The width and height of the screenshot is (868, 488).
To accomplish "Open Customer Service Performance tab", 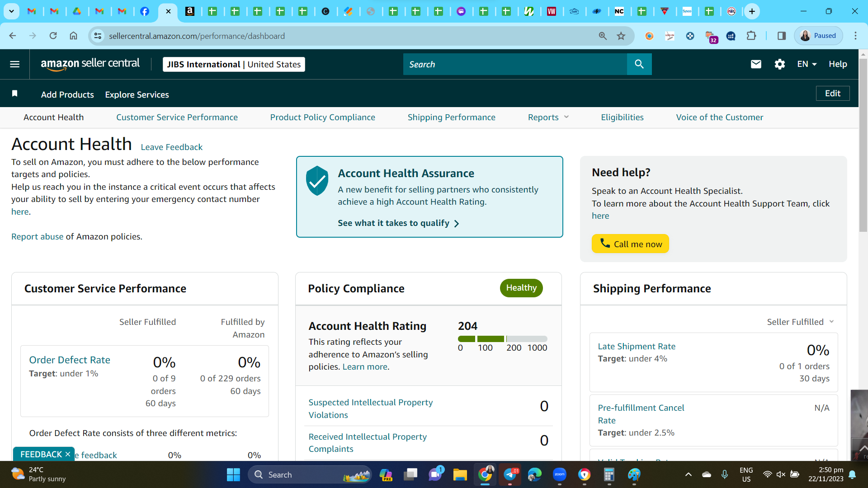I will [177, 117].
